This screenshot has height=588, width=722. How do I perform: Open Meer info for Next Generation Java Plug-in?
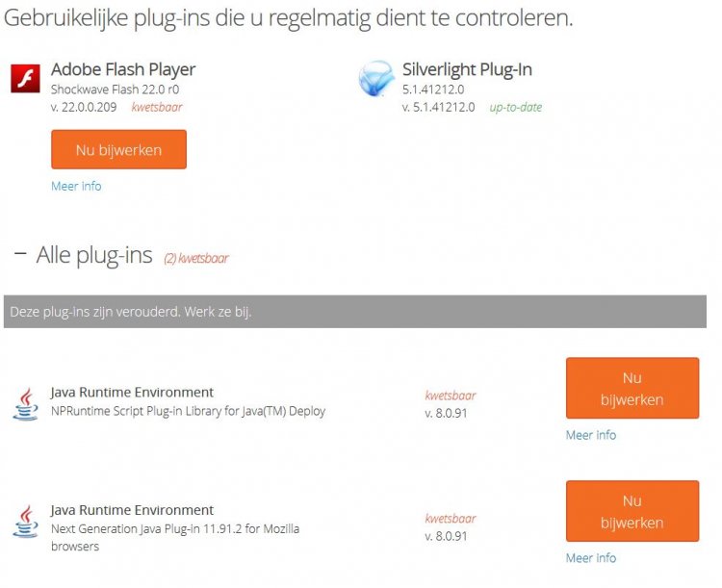pyautogui.click(x=590, y=558)
